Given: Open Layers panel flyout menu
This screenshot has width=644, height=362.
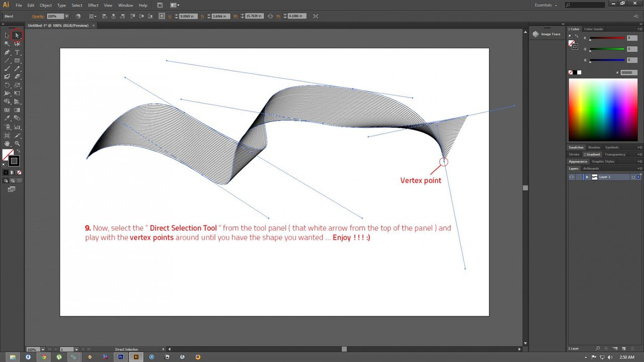Looking at the screenshot, I should tap(639, 168).
